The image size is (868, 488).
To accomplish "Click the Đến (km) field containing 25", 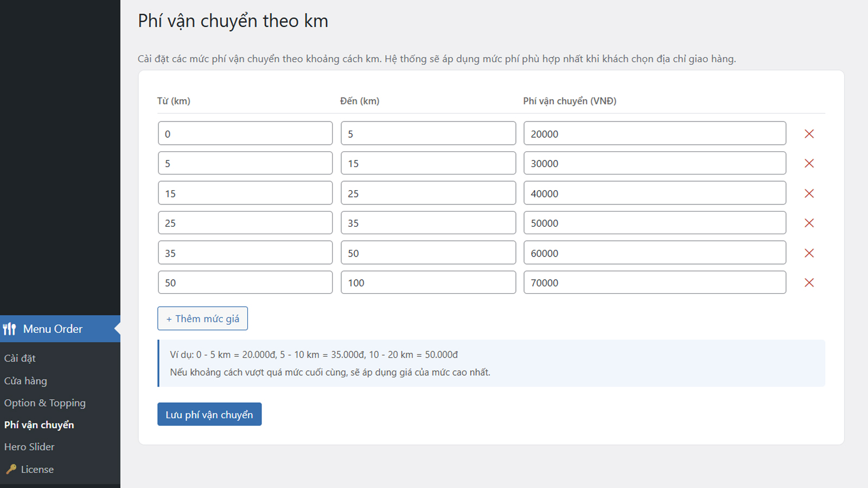I will [x=428, y=193].
